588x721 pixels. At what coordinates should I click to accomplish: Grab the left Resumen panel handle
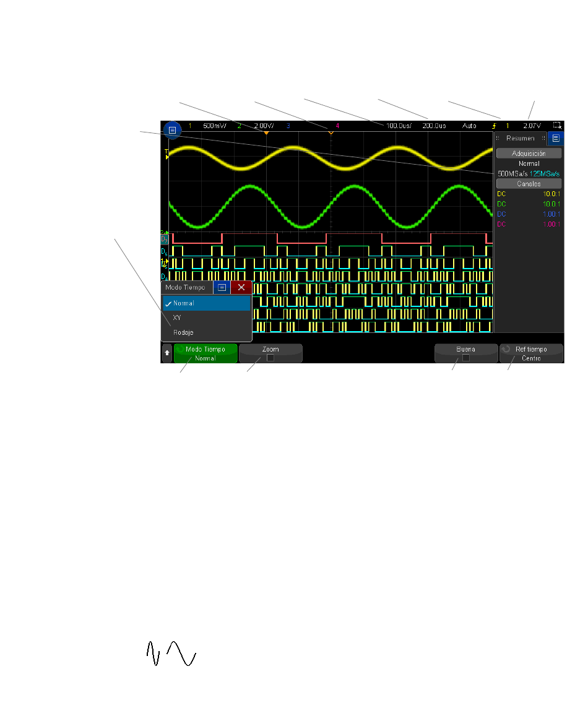498,138
